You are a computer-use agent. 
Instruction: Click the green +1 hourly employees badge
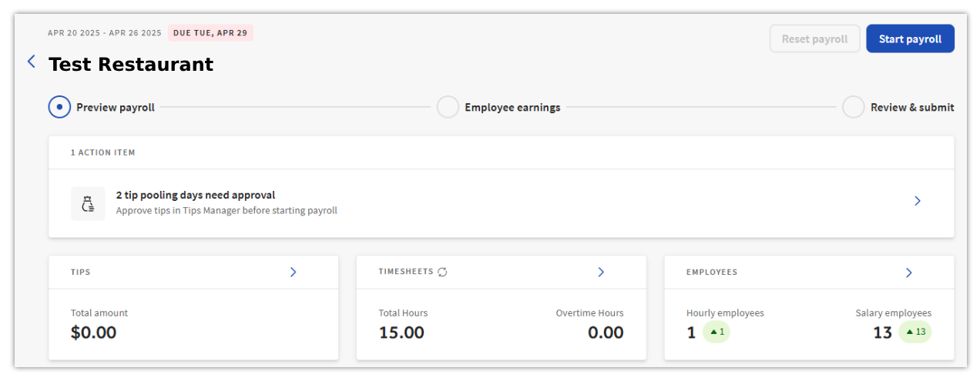[717, 332]
